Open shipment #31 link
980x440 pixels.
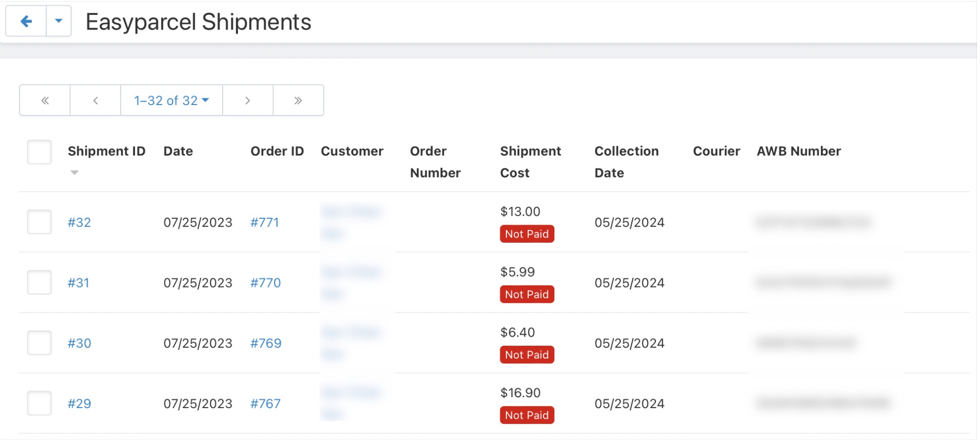[78, 283]
